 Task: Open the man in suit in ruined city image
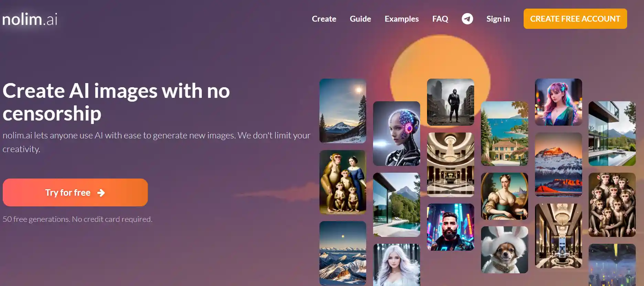click(x=450, y=102)
